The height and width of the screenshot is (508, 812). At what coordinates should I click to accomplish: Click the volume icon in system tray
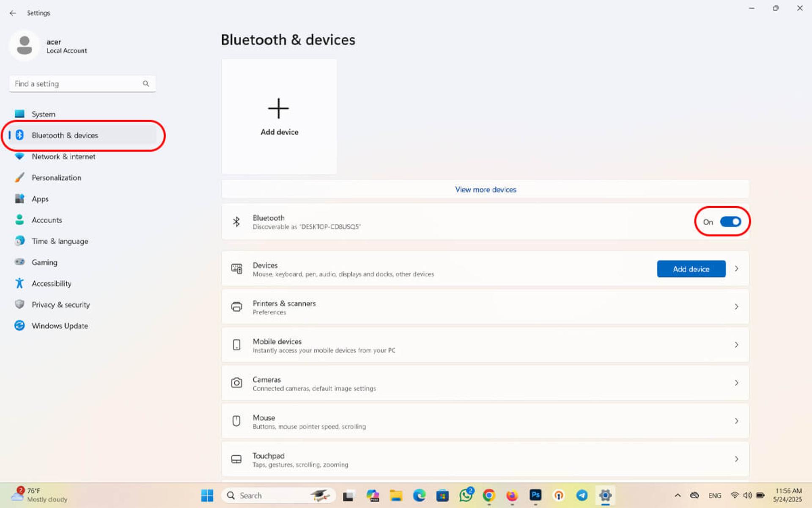[x=747, y=495]
